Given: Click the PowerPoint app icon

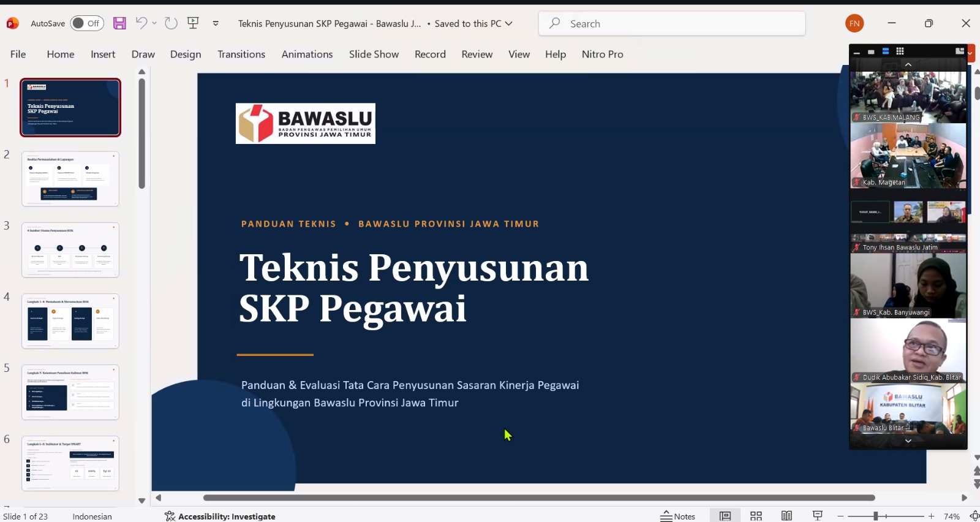Looking at the screenshot, I should (x=12, y=23).
